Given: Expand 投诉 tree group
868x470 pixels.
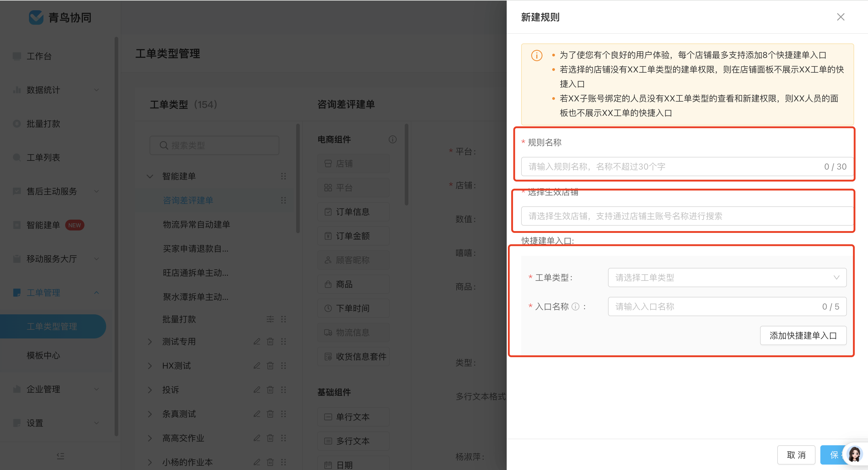Looking at the screenshot, I should [150, 390].
